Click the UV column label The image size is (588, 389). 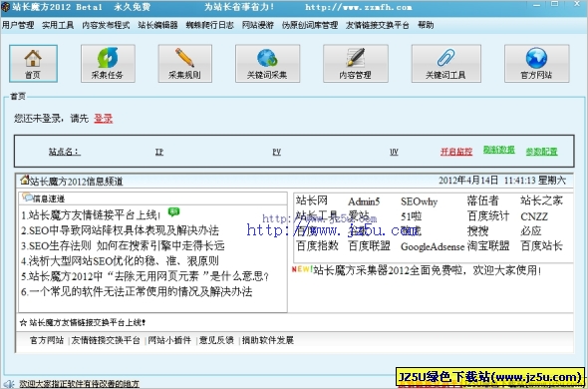click(394, 152)
